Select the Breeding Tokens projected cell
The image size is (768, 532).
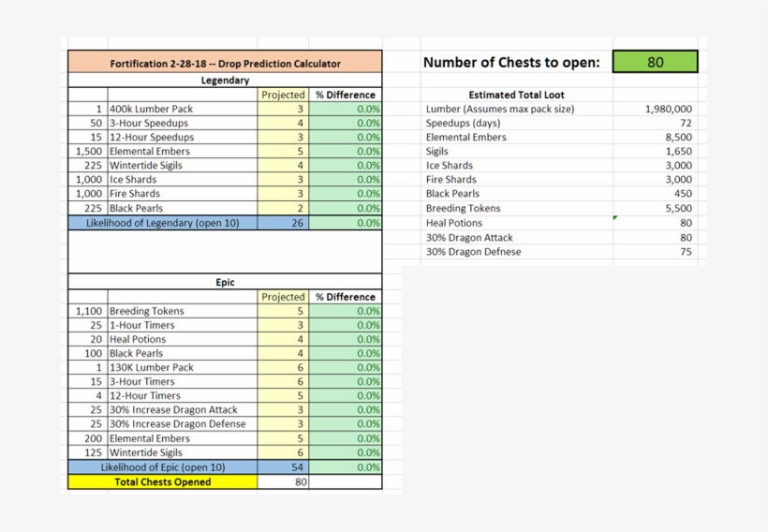(283, 311)
